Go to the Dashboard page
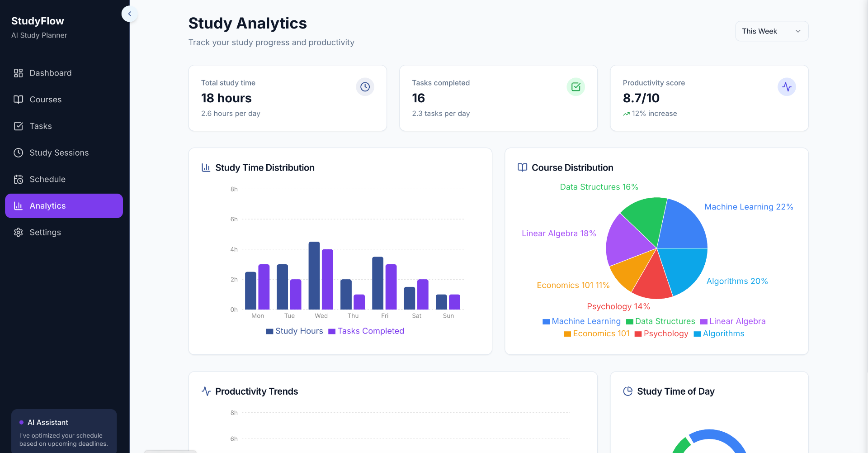The image size is (868, 453). tap(50, 73)
